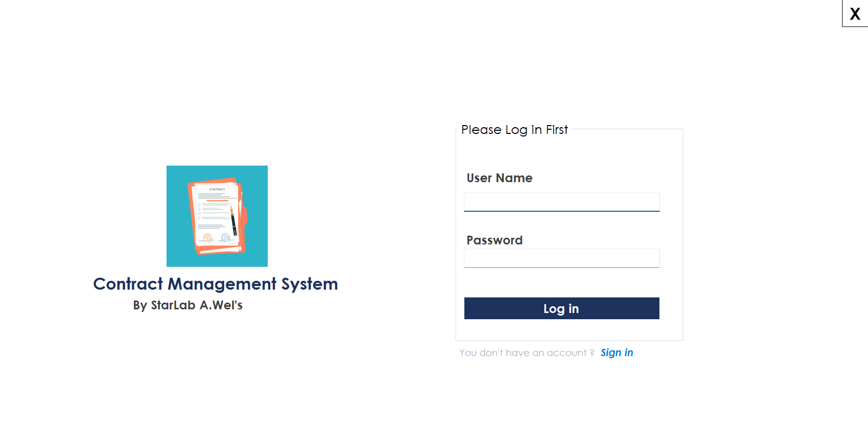Select the word System in title
This screenshot has height=422, width=868.
point(310,284)
